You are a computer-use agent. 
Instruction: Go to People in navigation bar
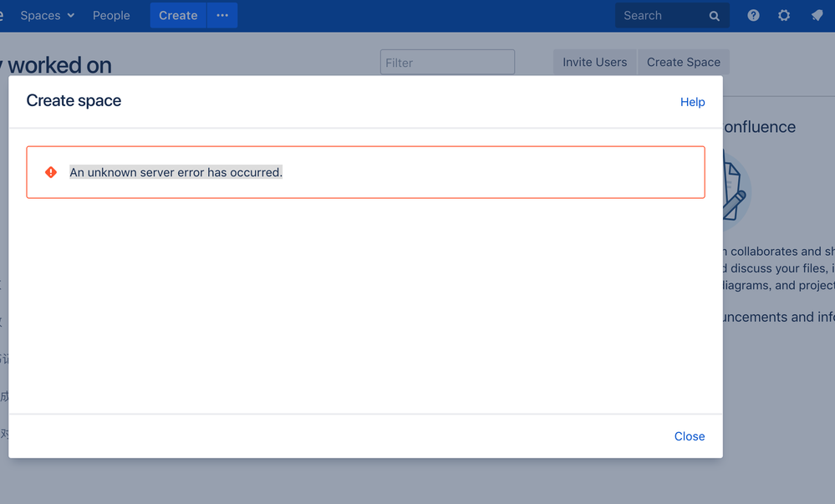111,15
